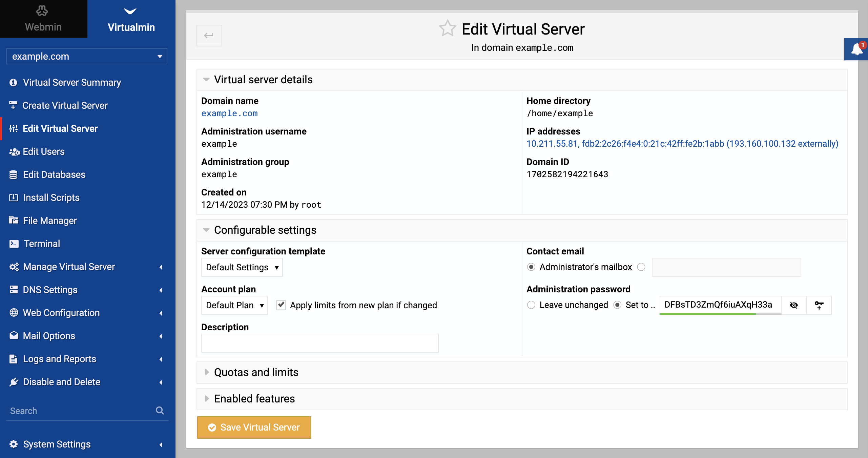Open Virtual Server Summary menu item
The width and height of the screenshot is (868, 458).
pos(72,82)
